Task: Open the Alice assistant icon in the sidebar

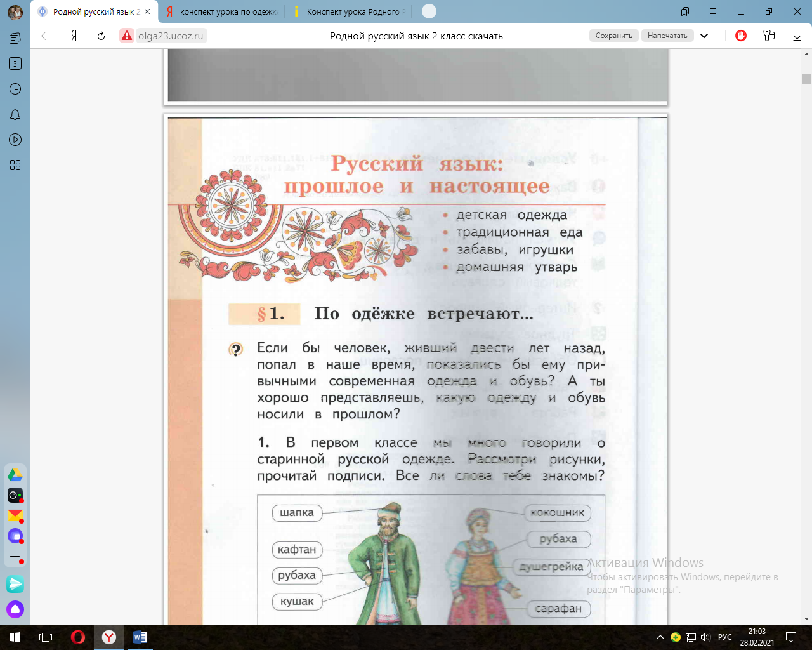Action: coord(15,609)
